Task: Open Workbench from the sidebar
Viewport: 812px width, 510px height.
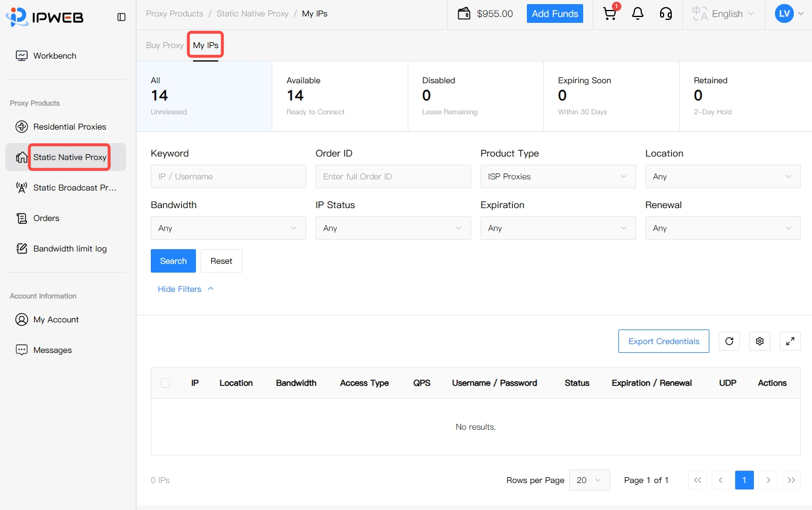Action: (x=66, y=56)
